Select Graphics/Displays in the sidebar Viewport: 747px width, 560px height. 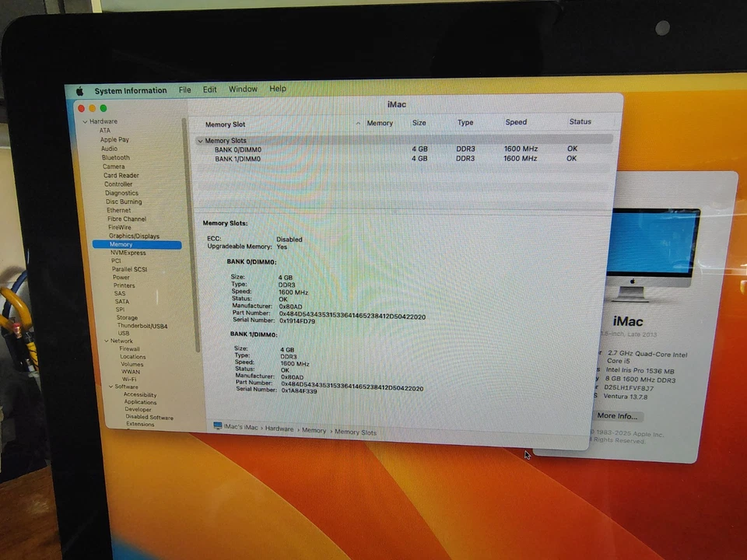tap(134, 236)
